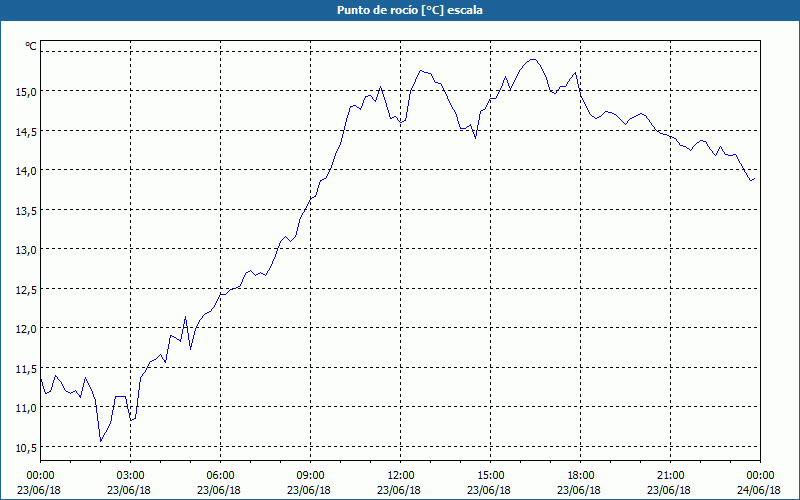Pick the 15:00 time label
The image size is (800, 500).
pyautogui.click(x=490, y=476)
